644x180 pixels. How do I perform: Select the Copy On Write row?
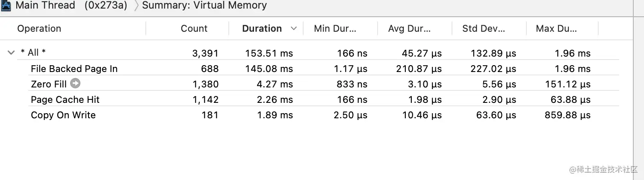pyautogui.click(x=63, y=115)
